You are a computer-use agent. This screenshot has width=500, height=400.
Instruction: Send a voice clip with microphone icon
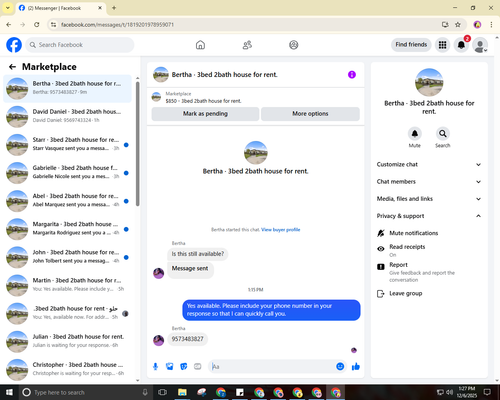(155, 367)
